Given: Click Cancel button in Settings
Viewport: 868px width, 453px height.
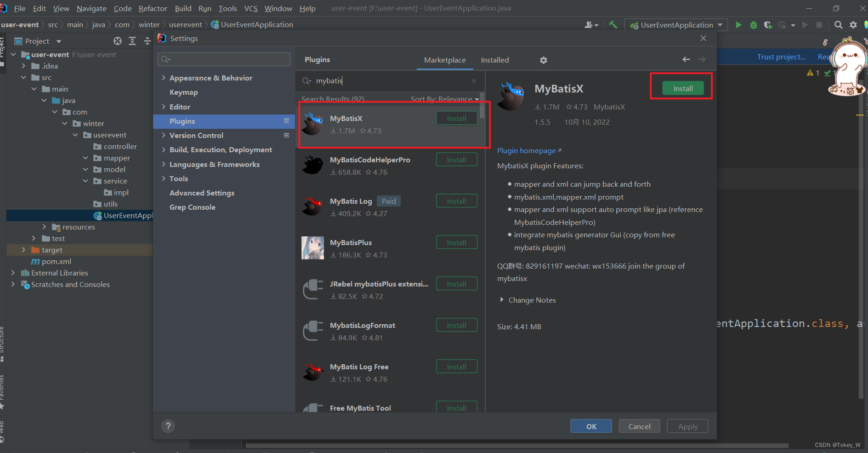Looking at the screenshot, I should click(639, 426).
